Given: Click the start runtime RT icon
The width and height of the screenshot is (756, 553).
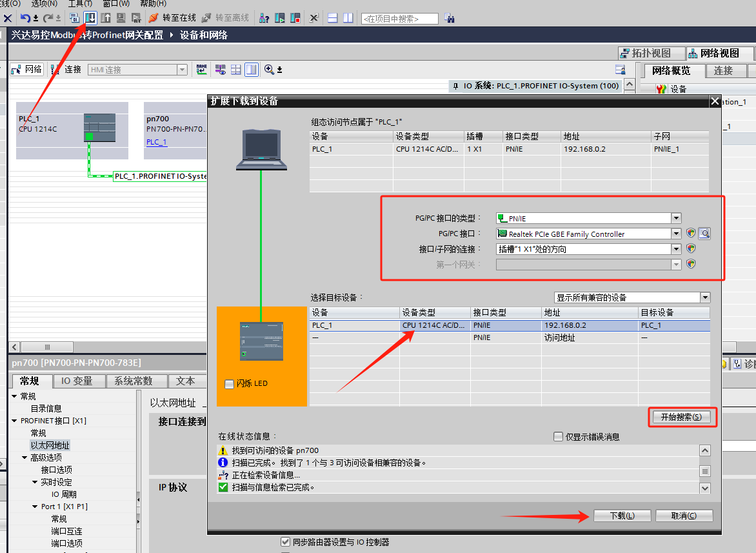Looking at the screenshot, I should (x=137, y=18).
